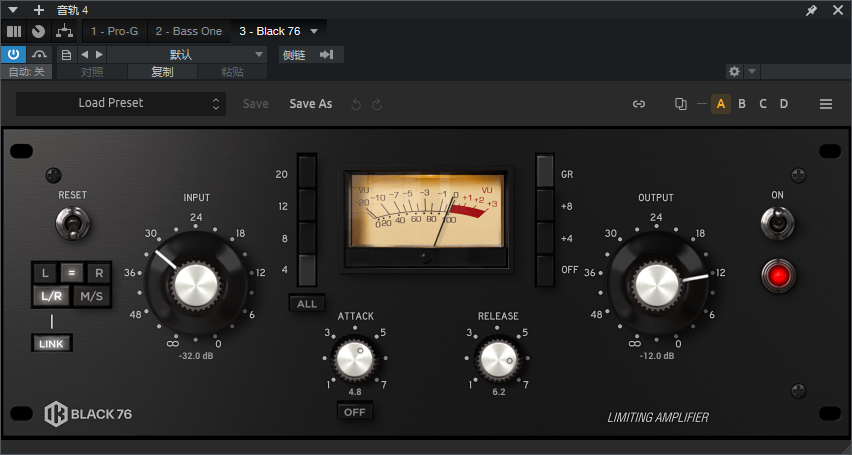This screenshot has width=852, height=455.
Task: Select snapshot B
Action: click(x=742, y=104)
